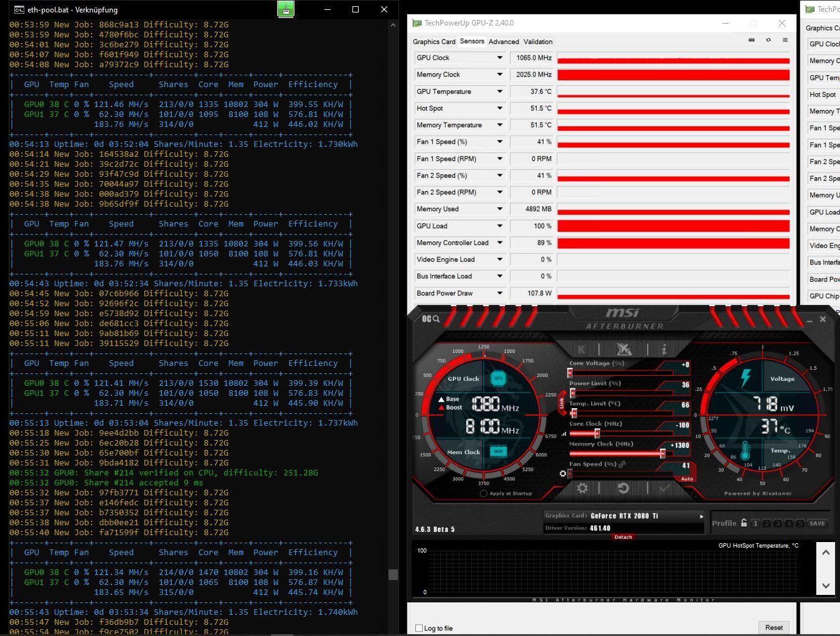Open the Afterburner OC Scanner icon

[431, 319]
